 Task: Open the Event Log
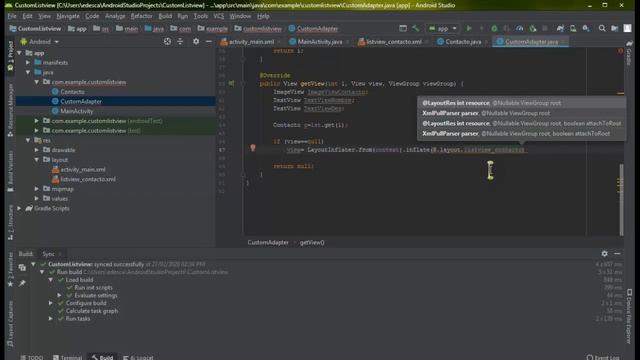603,357
